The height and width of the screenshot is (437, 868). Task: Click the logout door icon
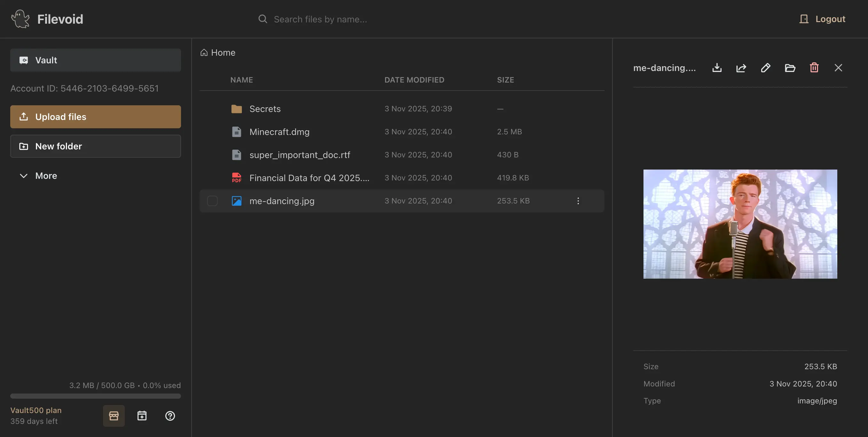click(804, 19)
